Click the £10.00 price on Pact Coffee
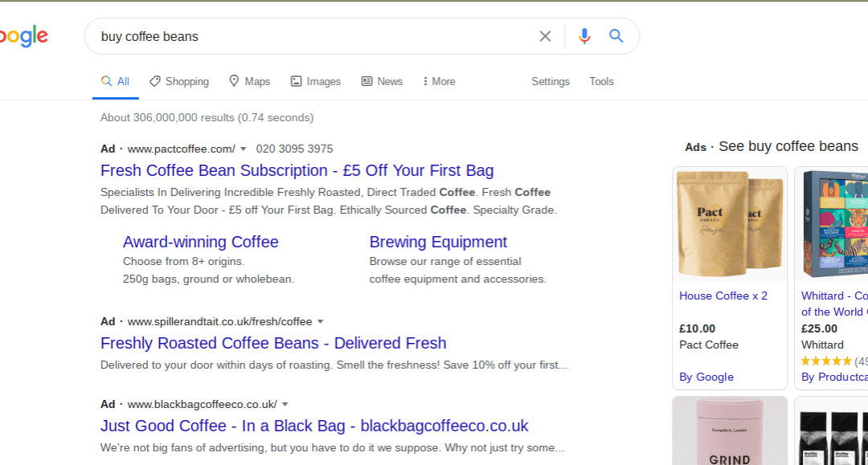This screenshot has height=465, width=868. (x=697, y=328)
